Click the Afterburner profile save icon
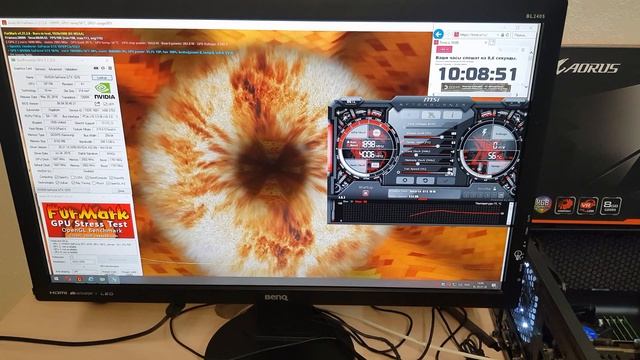Screen dimensions: 640x360 (x=502, y=196)
